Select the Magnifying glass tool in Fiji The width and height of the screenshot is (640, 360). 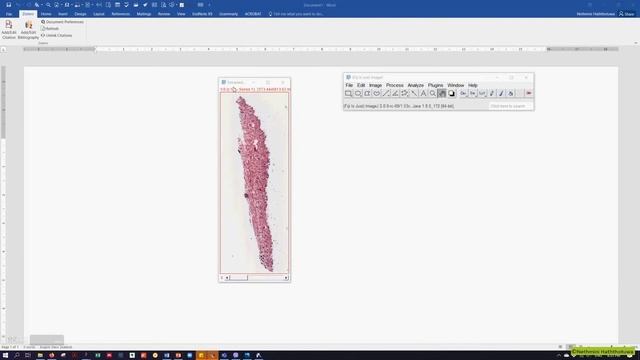point(433,93)
